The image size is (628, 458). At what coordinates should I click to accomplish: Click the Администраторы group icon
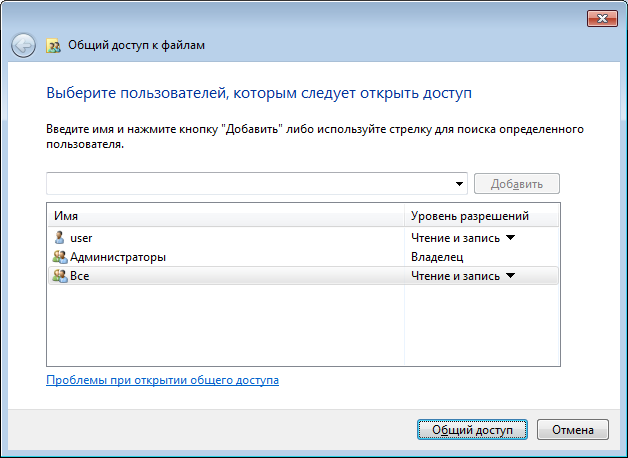tap(59, 257)
